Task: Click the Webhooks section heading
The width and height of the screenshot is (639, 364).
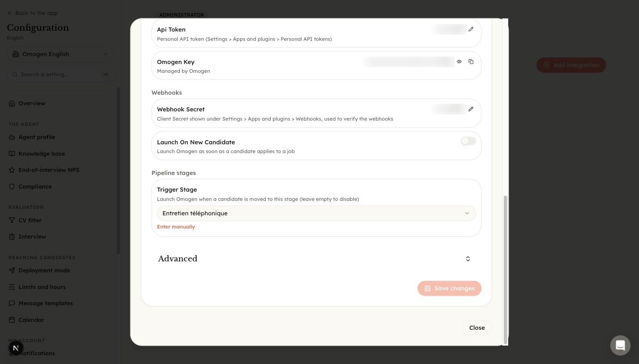Action: pos(167,93)
